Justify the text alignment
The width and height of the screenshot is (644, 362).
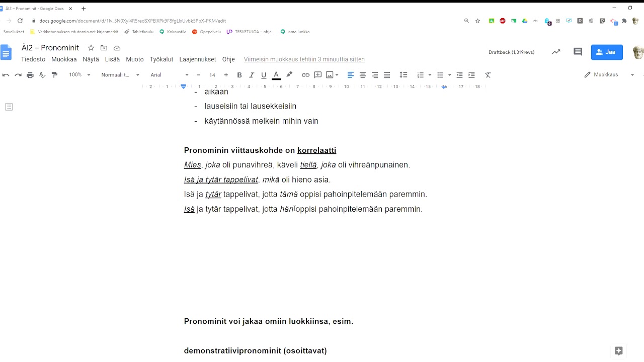point(387,75)
